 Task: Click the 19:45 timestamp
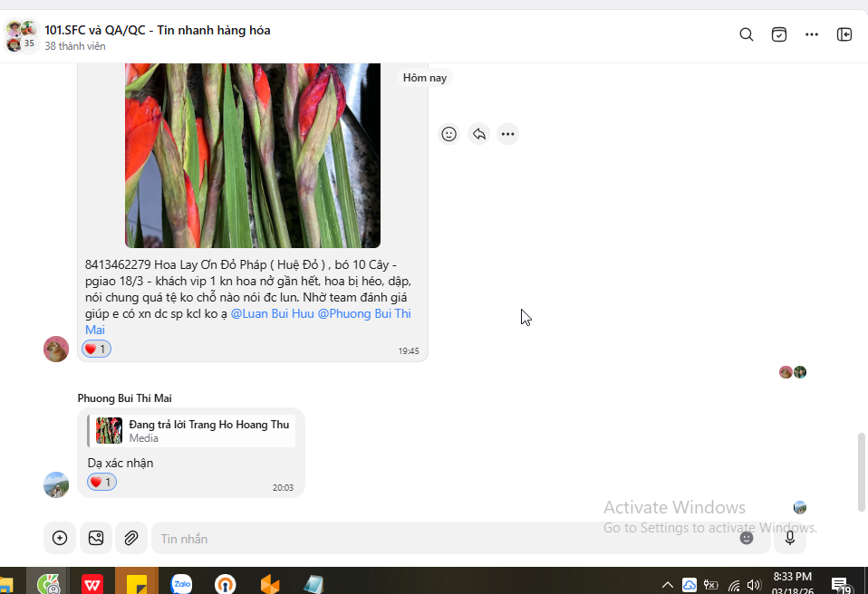(x=409, y=351)
